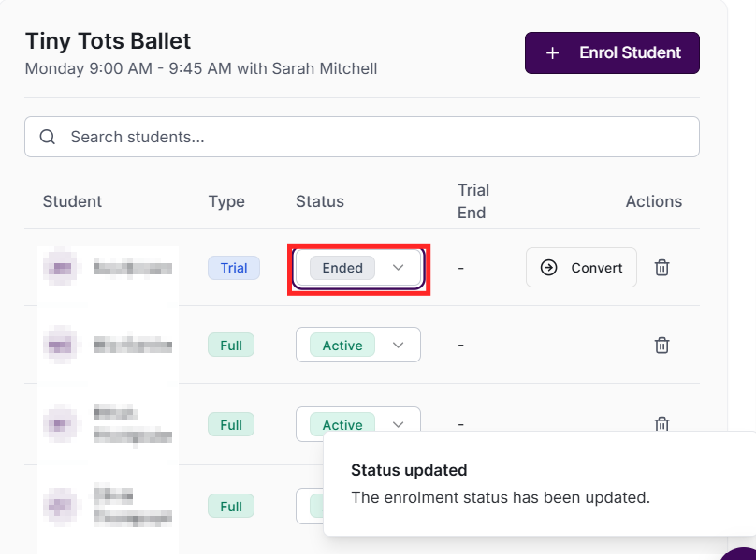The height and width of the screenshot is (560, 756).
Task: Click the second student's avatar
Action: [x=61, y=346]
